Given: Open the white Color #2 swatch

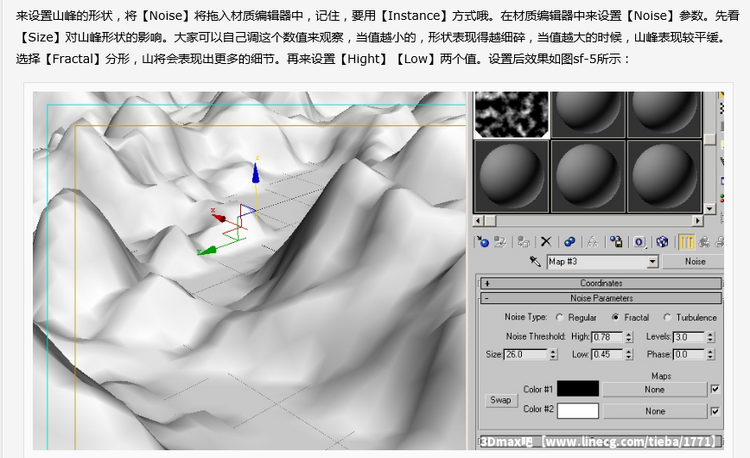Looking at the screenshot, I should [x=578, y=410].
